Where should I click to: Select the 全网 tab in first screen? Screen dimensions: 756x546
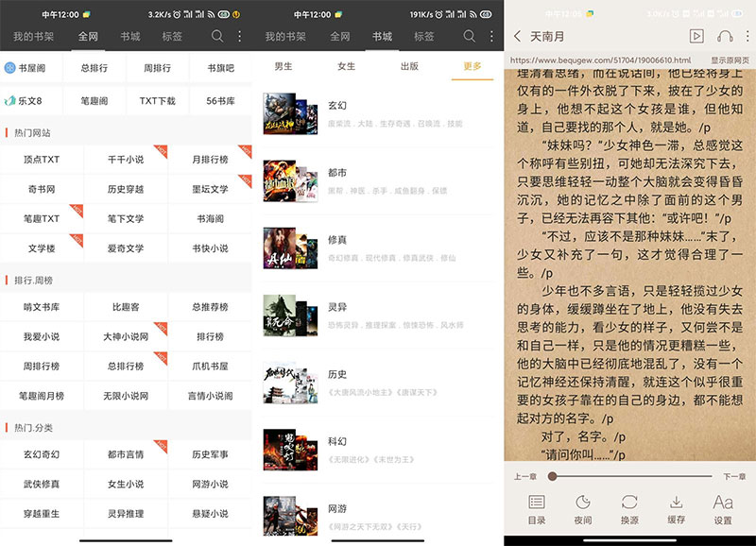pos(88,36)
